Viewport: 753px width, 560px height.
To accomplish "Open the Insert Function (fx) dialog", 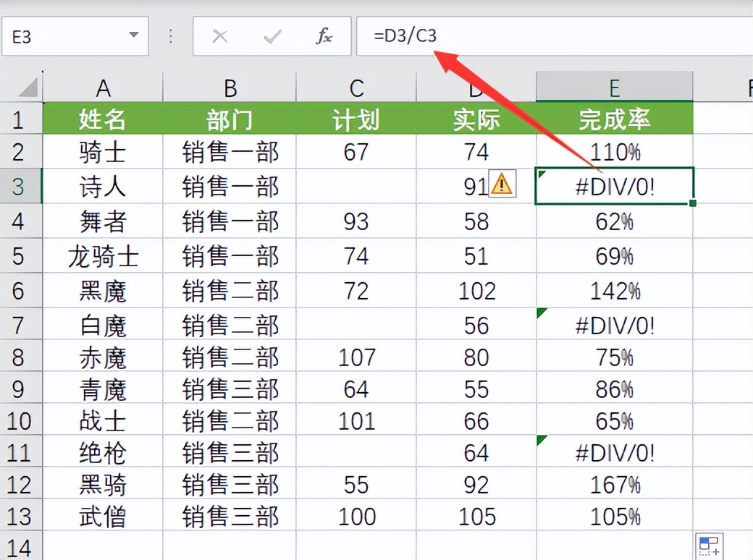I will (x=324, y=36).
